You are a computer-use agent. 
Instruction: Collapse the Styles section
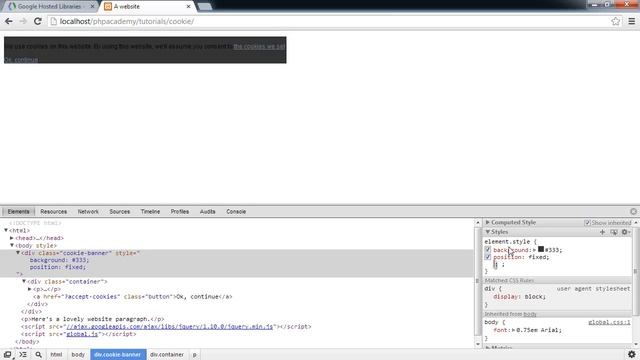pos(487,232)
